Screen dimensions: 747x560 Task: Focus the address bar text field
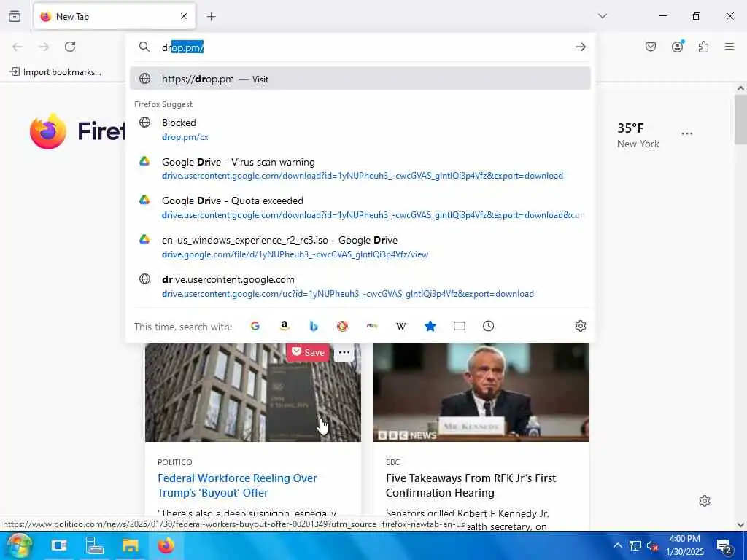(360, 47)
